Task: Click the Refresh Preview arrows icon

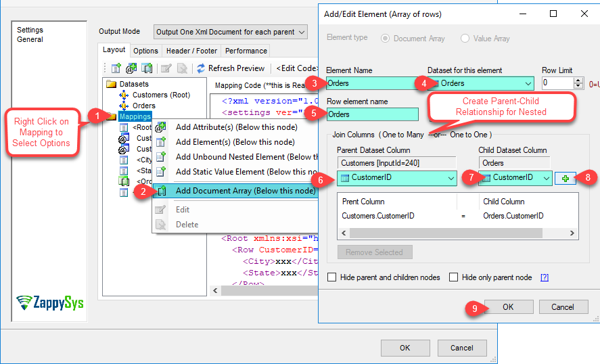Action: (x=201, y=68)
